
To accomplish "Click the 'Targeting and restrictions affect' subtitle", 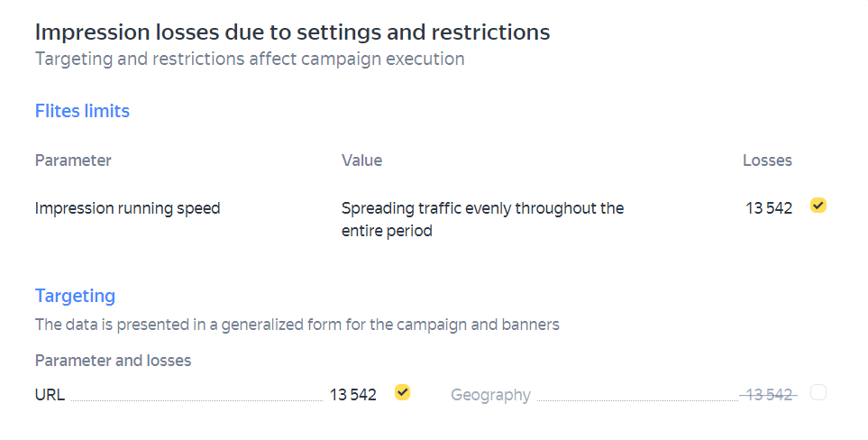I will (250, 60).
